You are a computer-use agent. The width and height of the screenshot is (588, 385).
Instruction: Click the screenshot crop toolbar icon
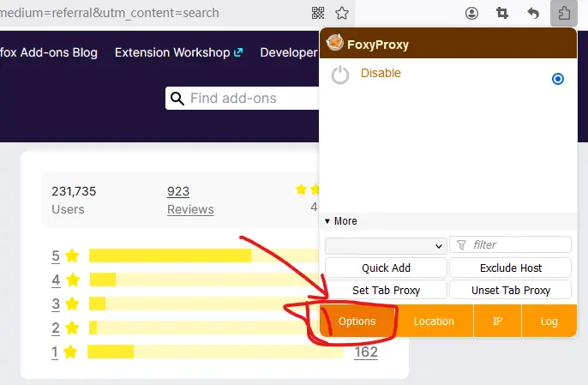[x=502, y=13]
